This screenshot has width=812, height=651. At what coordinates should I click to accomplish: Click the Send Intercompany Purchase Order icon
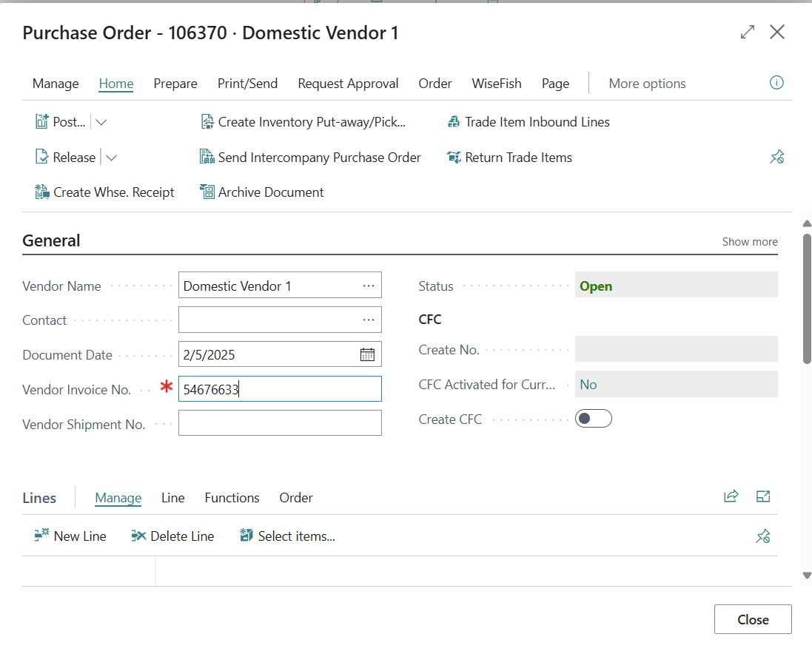coord(207,158)
